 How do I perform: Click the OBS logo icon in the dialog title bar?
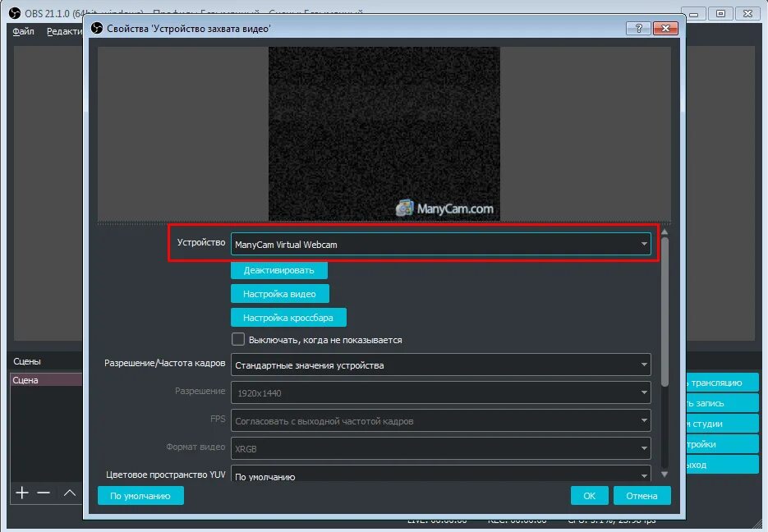pos(97,29)
